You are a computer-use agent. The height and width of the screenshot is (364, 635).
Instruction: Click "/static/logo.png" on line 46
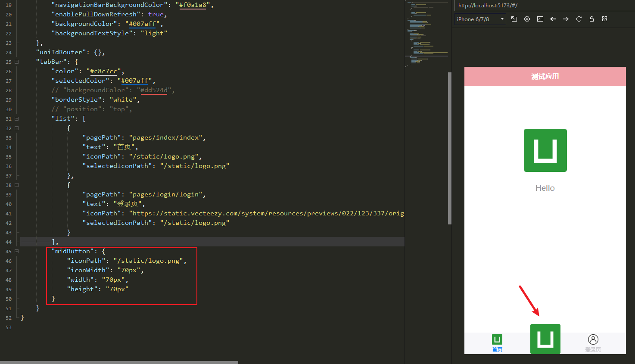[x=148, y=261]
